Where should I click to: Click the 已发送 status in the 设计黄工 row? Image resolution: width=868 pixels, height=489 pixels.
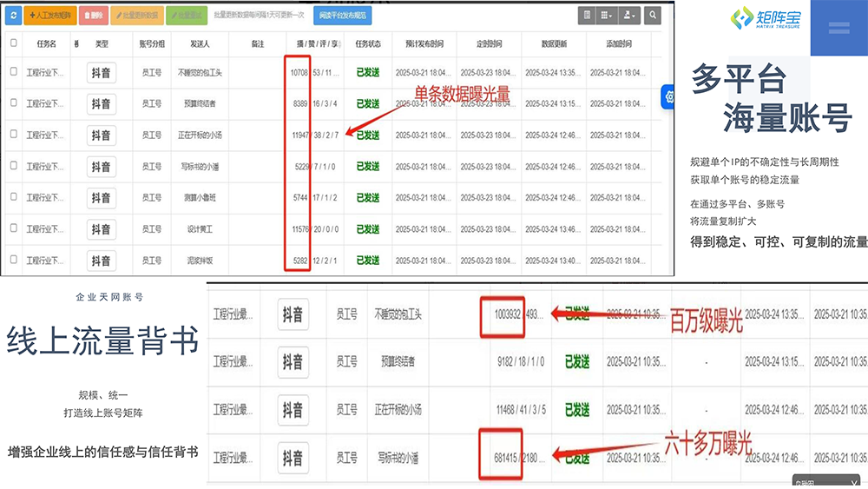point(368,229)
